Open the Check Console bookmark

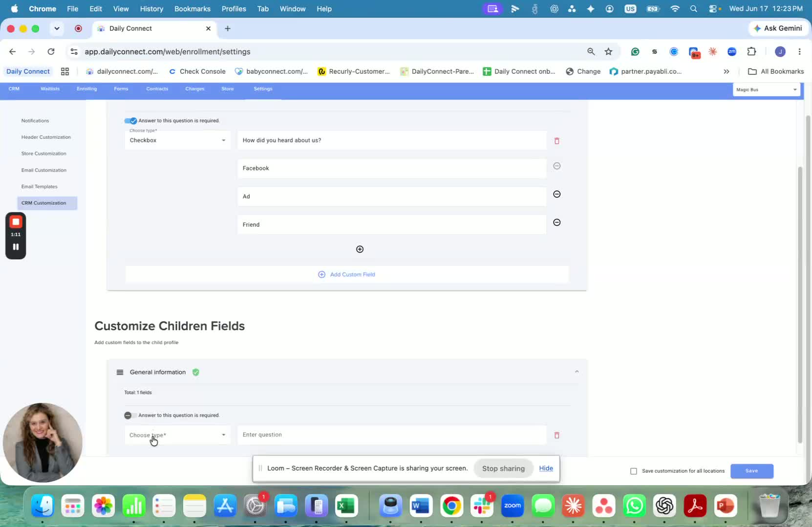pyautogui.click(x=197, y=71)
